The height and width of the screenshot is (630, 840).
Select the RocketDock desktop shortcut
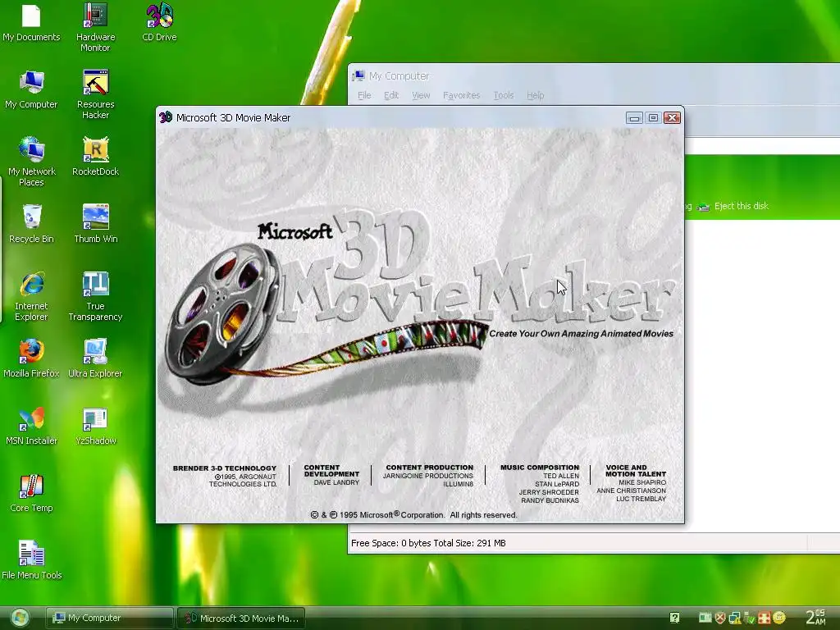point(95,157)
